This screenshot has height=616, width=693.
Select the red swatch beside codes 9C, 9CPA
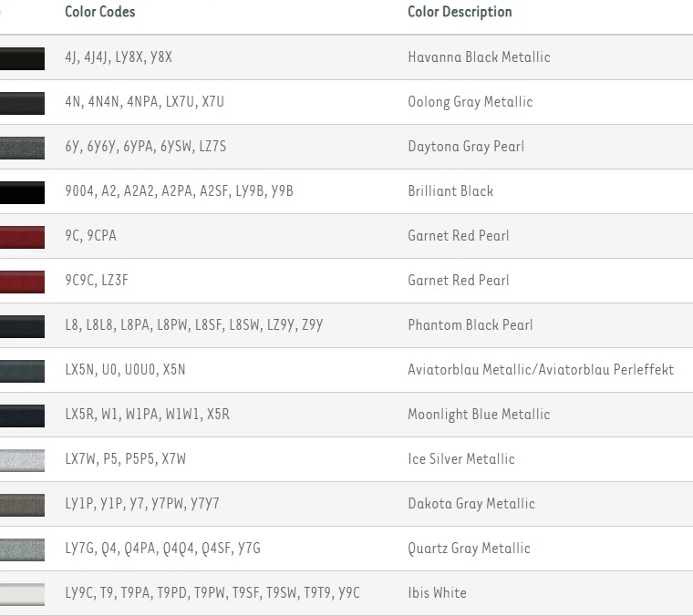(22, 236)
